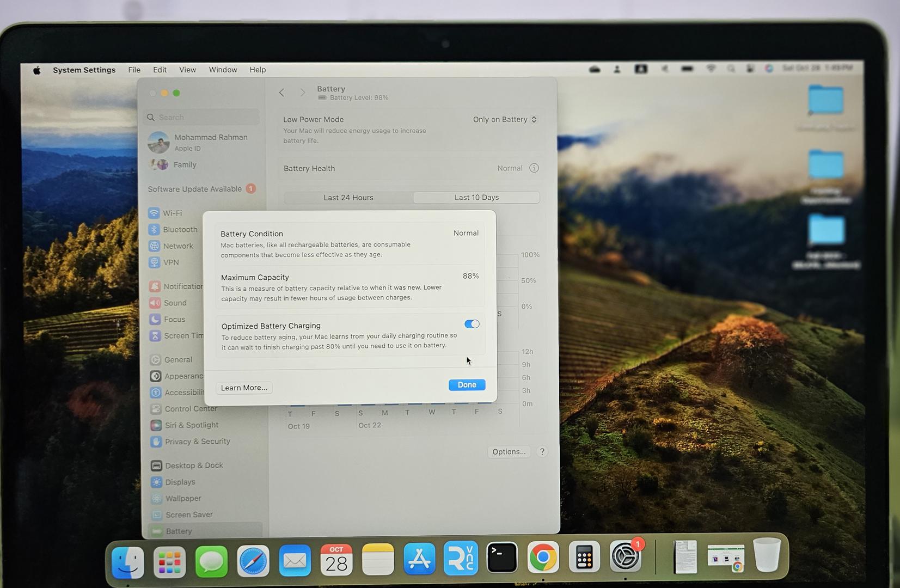Open the File menu
This screenshot has width=900, height=588.
[134, 70]
